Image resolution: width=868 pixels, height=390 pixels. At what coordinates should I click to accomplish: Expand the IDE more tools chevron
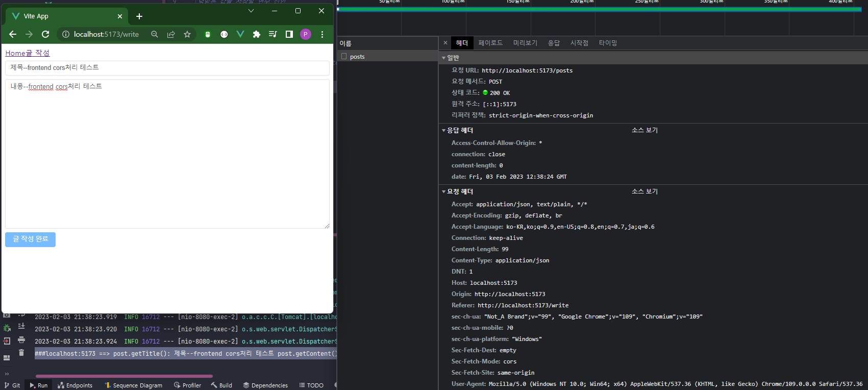point(7,374)
